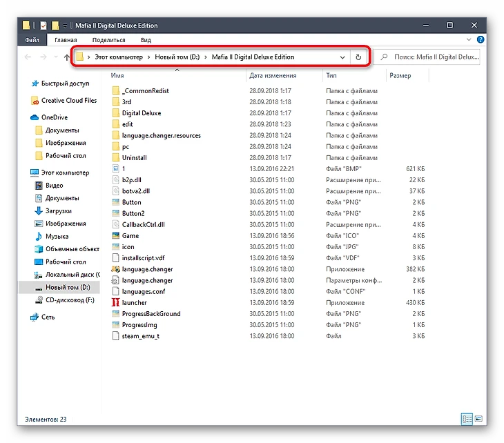Refresh the current folder view

click(358, 57)
